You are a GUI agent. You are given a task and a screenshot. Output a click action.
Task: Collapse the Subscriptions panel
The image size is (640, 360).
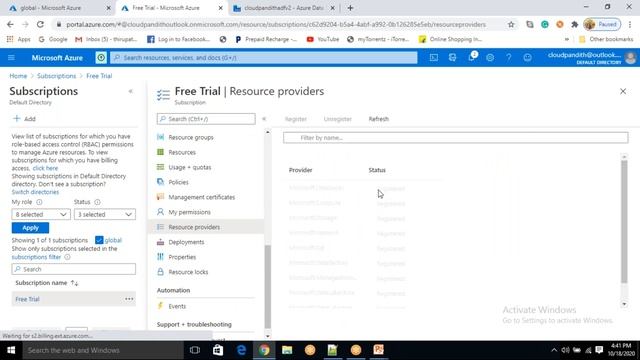(x=131, y=91)
